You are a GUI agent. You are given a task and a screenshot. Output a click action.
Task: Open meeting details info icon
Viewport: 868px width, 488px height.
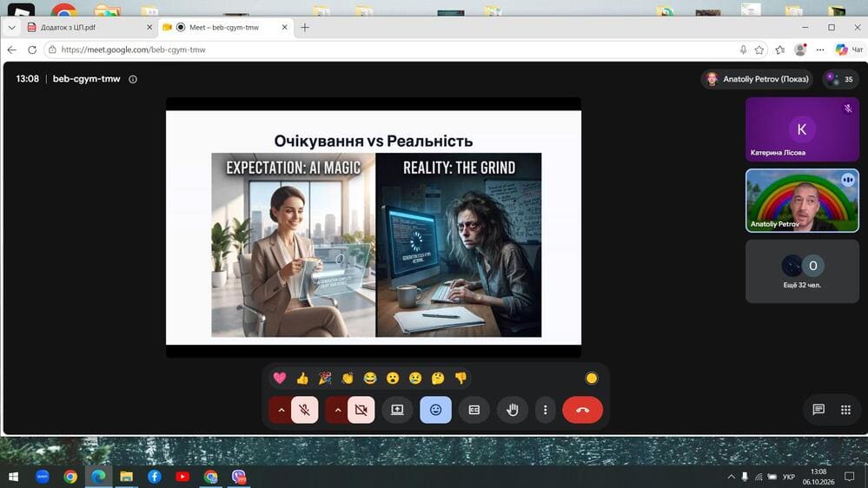[x=133, y=79]
